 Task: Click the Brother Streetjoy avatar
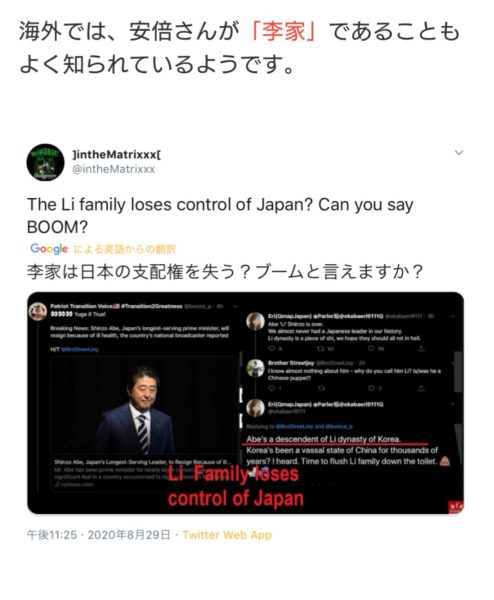click(255, 368)
